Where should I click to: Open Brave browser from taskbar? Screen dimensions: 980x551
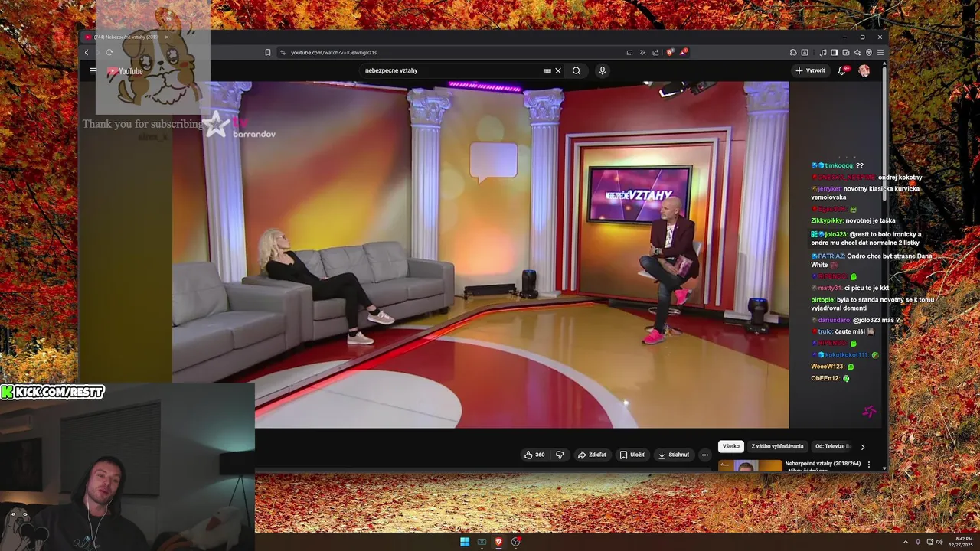(498, 542)
